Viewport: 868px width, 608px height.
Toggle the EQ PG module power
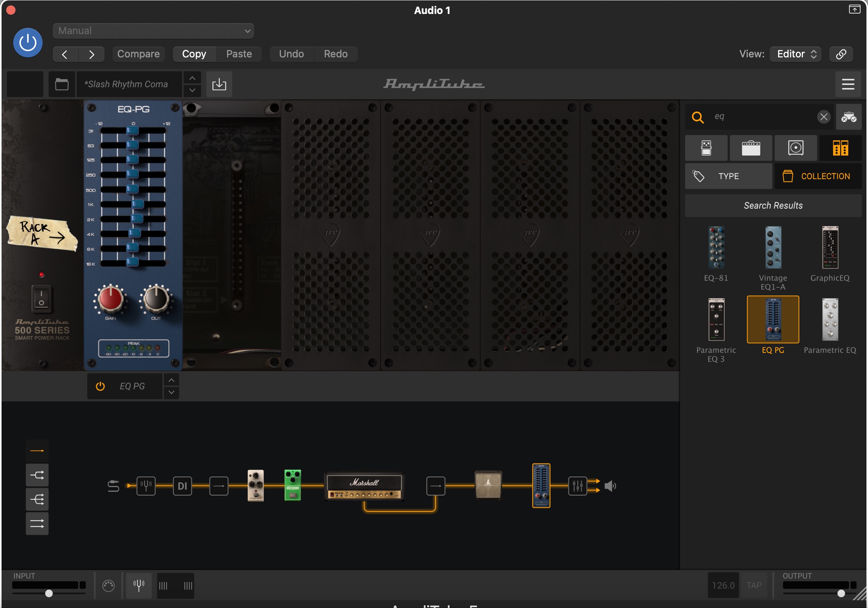click(x=100, y=386)
